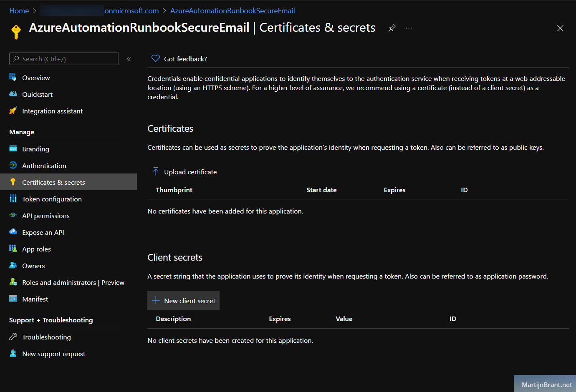Click the Token configuration icon
Viewport: 576px width, 392px height.
13,199
